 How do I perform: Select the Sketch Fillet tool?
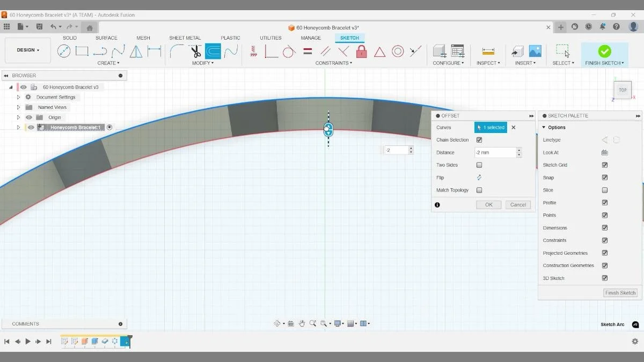click(x=175, y=51)
